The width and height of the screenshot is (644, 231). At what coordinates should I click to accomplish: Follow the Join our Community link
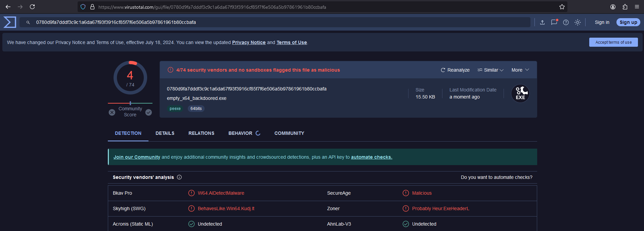(137, 157)
